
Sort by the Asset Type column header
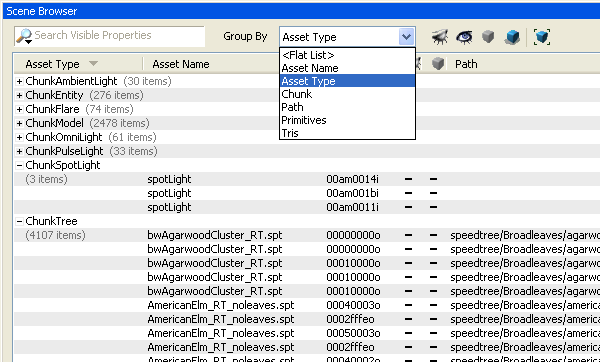[78, 64]
